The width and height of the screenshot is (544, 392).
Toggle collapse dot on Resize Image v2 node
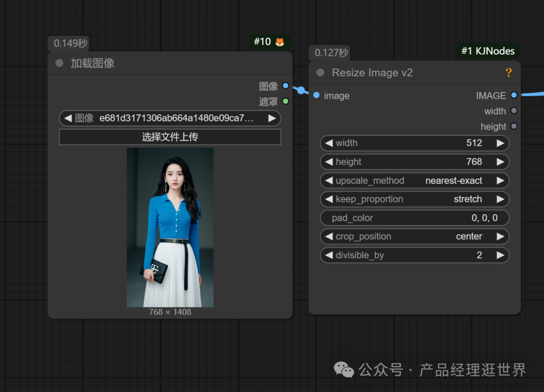click(320, 73)
